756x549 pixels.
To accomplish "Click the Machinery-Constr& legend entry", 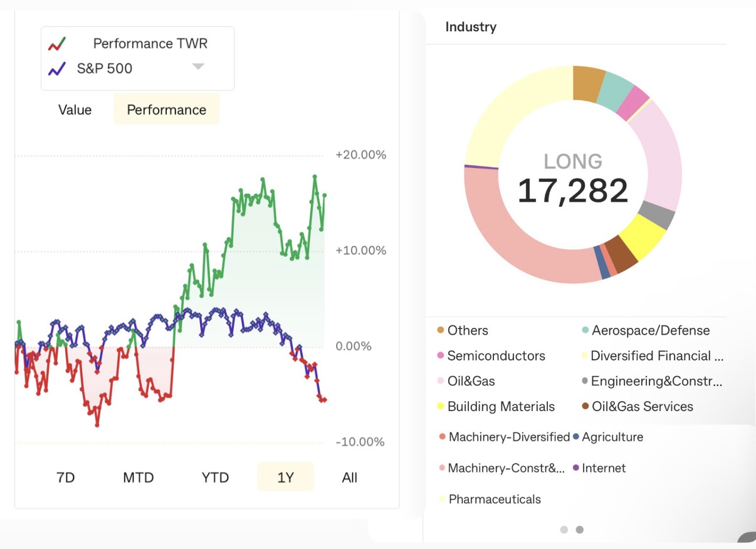I will tap(502, 468).
